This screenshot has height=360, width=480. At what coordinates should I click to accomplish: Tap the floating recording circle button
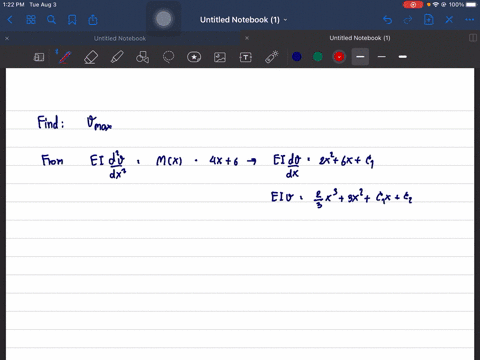(164, 19)
